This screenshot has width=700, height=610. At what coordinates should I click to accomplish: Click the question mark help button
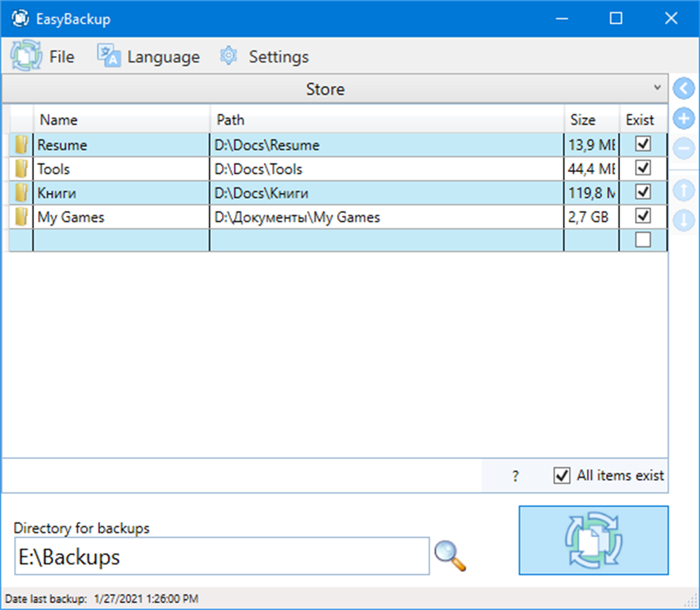point(516,477)
